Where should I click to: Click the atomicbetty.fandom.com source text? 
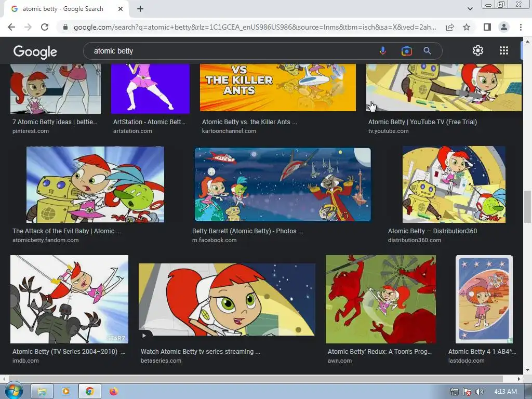[x=46, y=240]
